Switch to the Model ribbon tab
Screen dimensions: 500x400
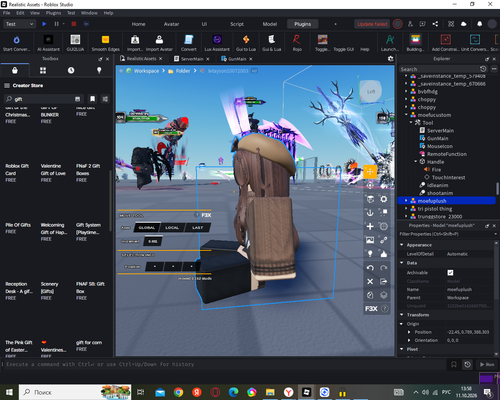tap(270, 24)
